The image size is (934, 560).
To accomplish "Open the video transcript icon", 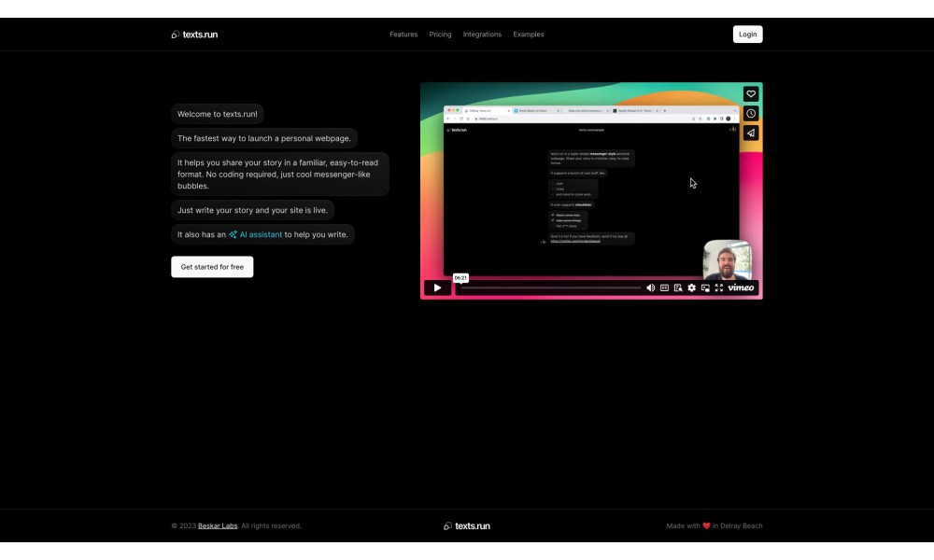I will click(678, 288).
